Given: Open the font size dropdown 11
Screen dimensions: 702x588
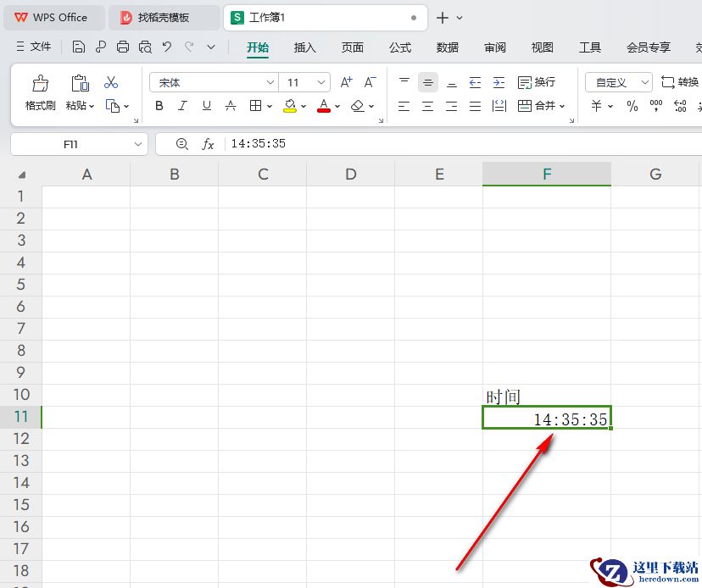Looking at the screenshot, I should click(321, 82).
